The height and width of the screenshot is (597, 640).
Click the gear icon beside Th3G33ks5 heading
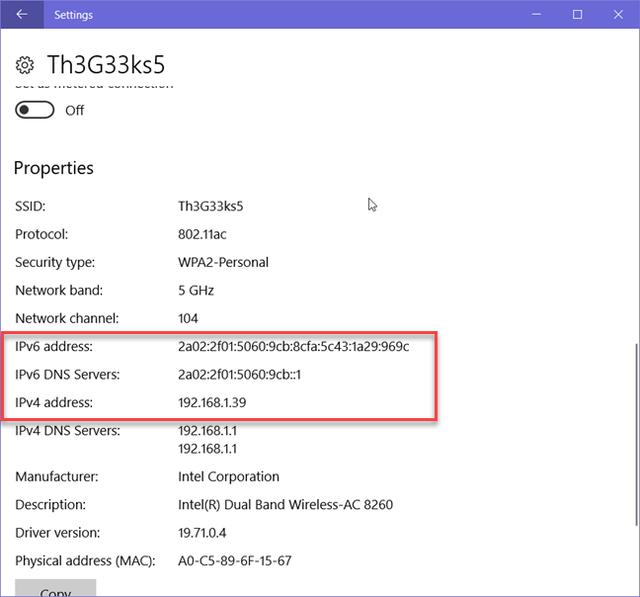[x=25, y=65]
